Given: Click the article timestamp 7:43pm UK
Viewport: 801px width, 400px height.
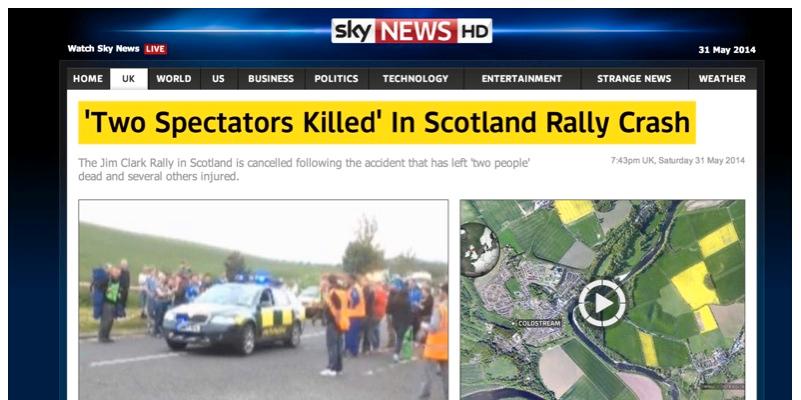Looking at the screenshot, I should [x=678, y=160].
